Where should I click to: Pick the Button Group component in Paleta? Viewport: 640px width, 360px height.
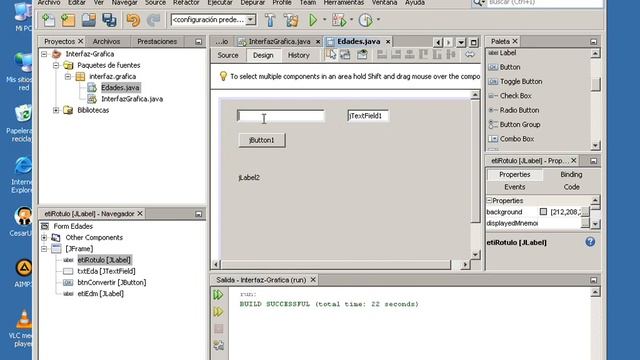pyautogui.click(x=514, y=124)
